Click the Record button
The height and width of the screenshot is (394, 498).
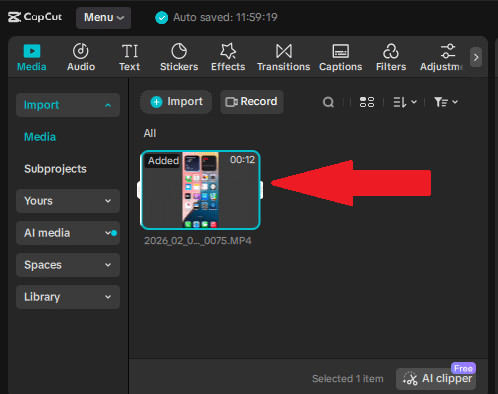click(x=252, y=102)
